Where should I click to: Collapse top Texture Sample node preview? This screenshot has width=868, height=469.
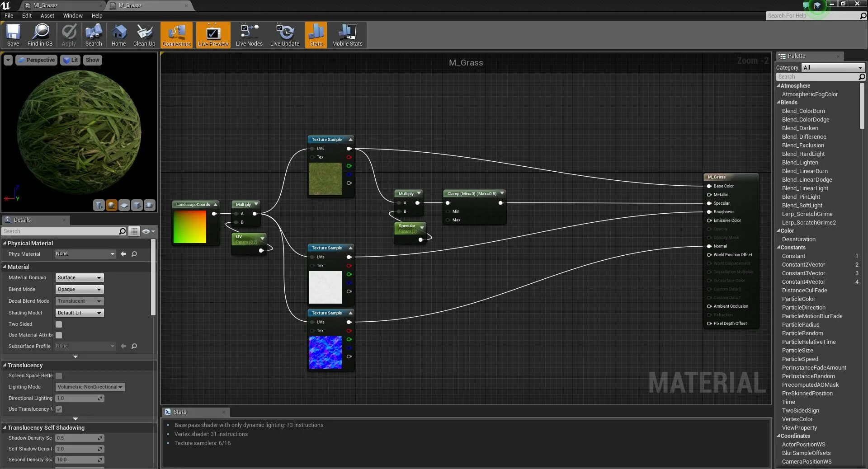[x=350, y=140]
